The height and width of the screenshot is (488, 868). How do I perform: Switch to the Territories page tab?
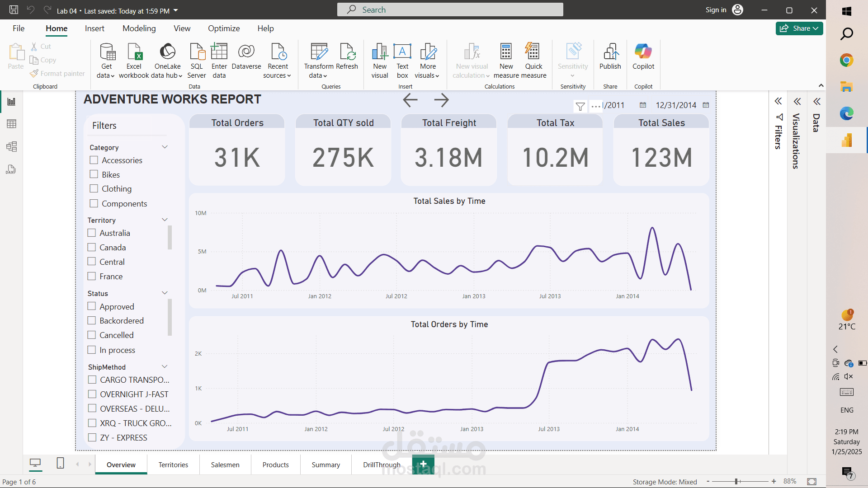pyautogui.click(x=173, y=465)
